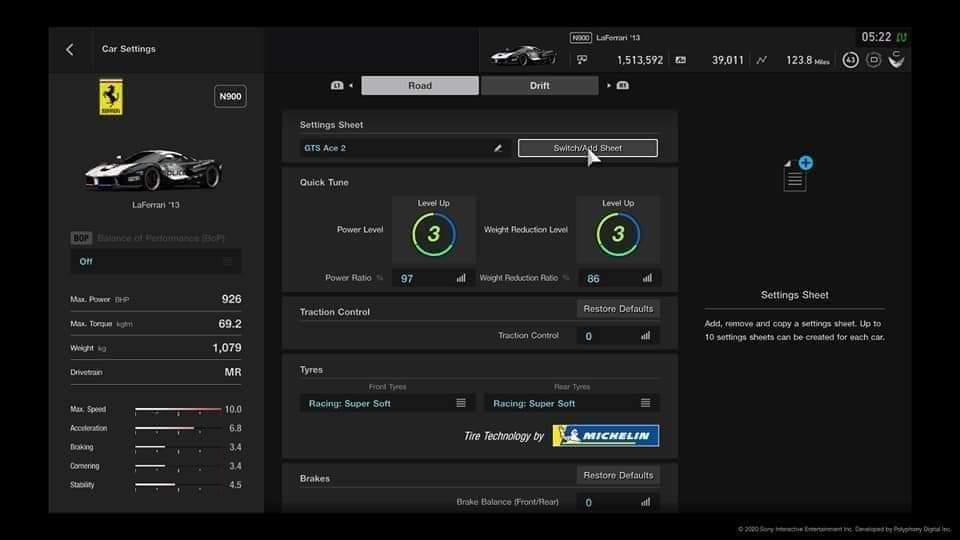Screen dimensions: 960x540
Task: Click the mileage points icon beside 39,011
Action: [680, 60]
